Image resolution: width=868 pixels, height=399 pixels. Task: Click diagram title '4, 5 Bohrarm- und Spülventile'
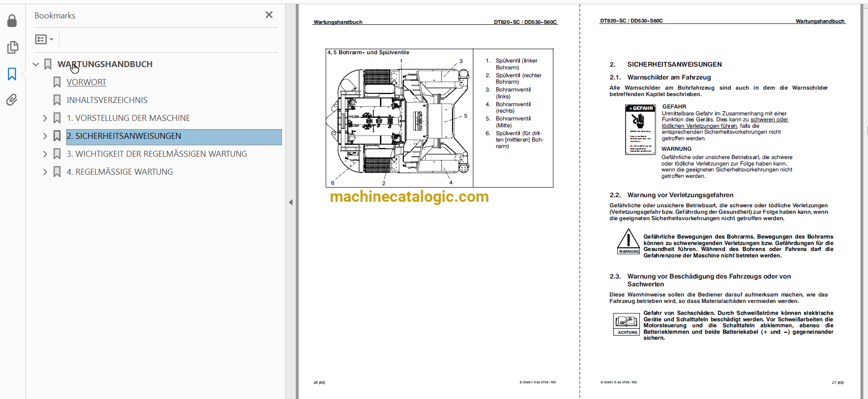[368, 52]
